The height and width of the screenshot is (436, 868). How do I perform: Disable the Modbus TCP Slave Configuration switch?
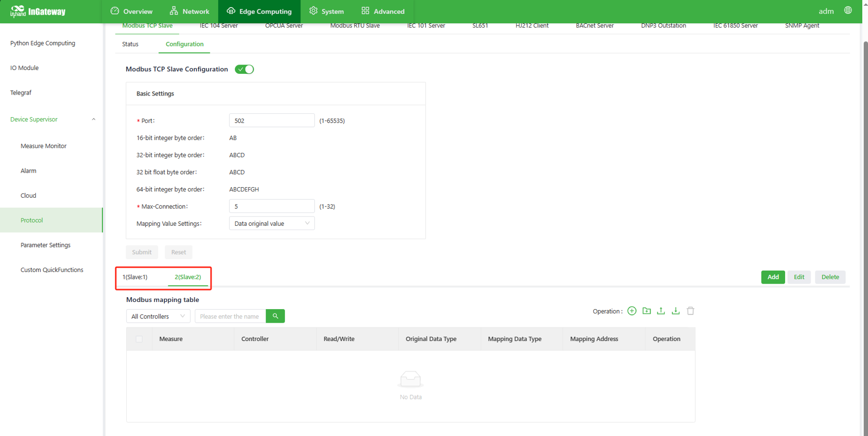pos(244,69)
